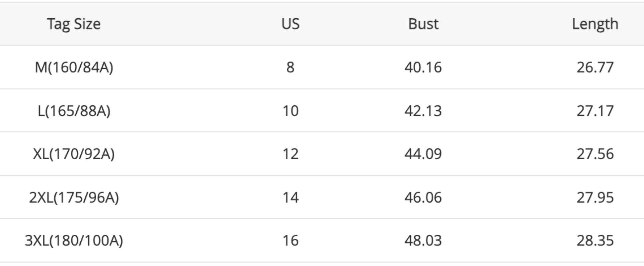Click the US column header
The image size is (644, 266).
(x=290, y=24)
